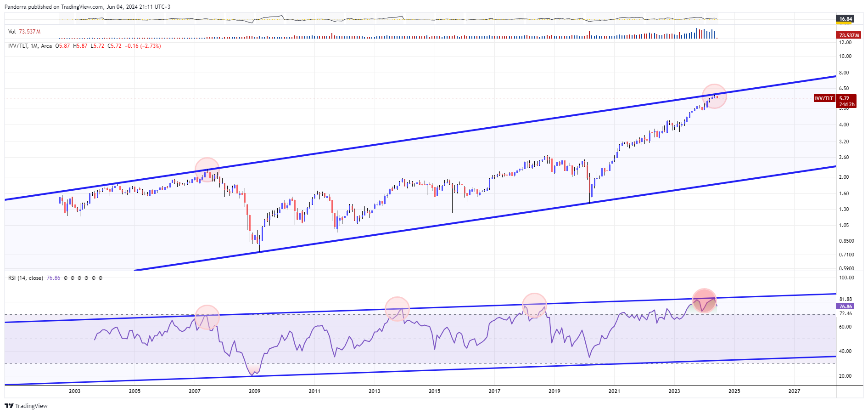Click the 76.86 value in RSI legend
Screen dimensions: 868x414
(x=53, y=278)
